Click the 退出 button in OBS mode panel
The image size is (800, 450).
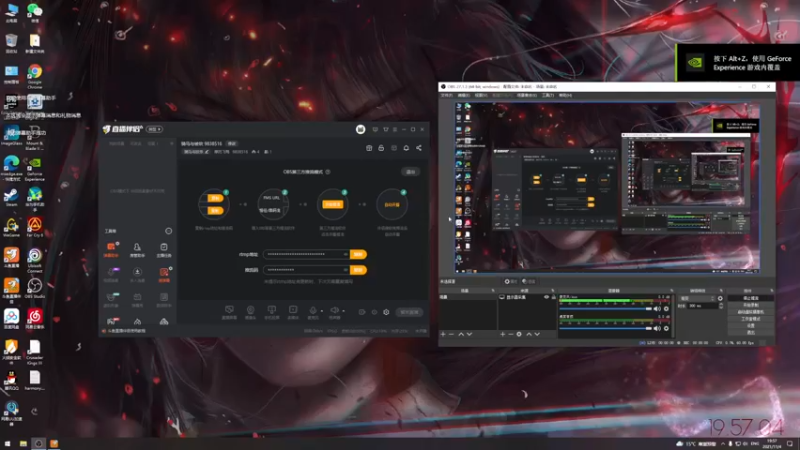(x=411, y=172)
